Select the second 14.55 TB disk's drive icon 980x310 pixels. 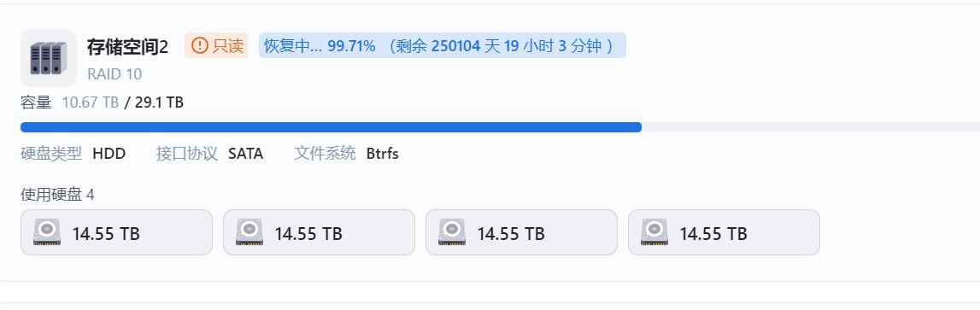click(249, 232)
